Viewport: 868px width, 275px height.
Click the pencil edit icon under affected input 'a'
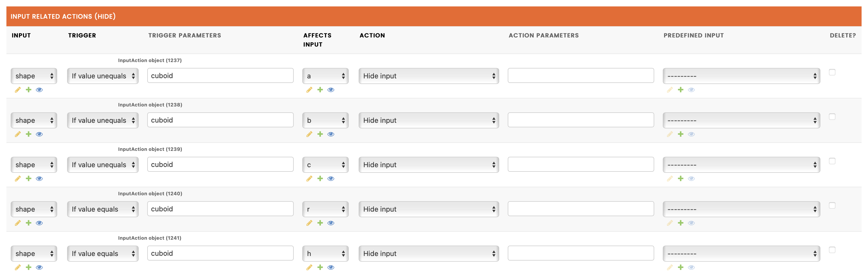coord(309,90)
